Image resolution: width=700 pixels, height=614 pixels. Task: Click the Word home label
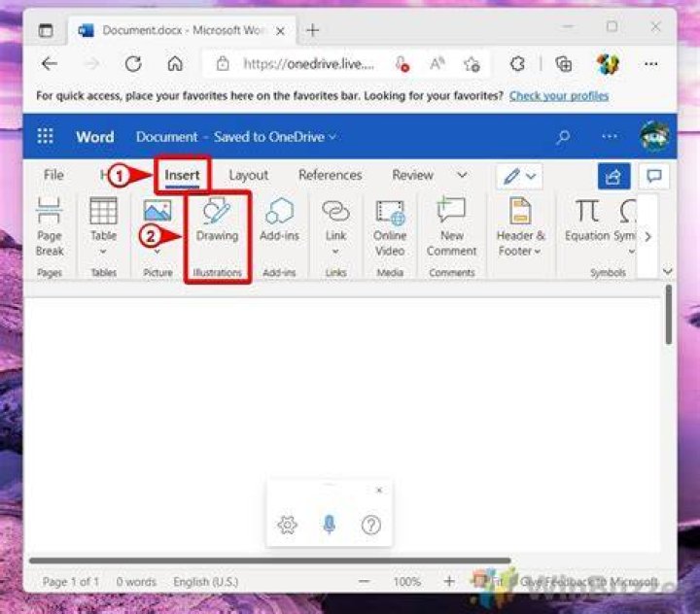tap(94, 137)
